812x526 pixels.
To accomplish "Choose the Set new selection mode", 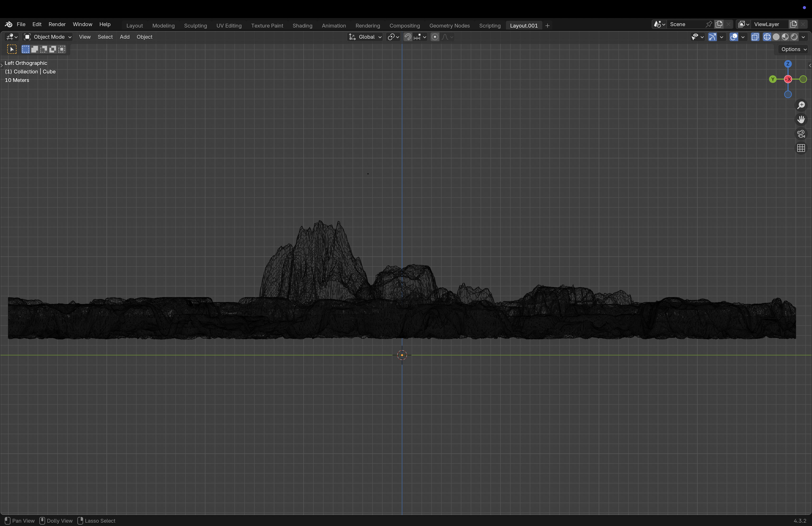I will 26,49.
